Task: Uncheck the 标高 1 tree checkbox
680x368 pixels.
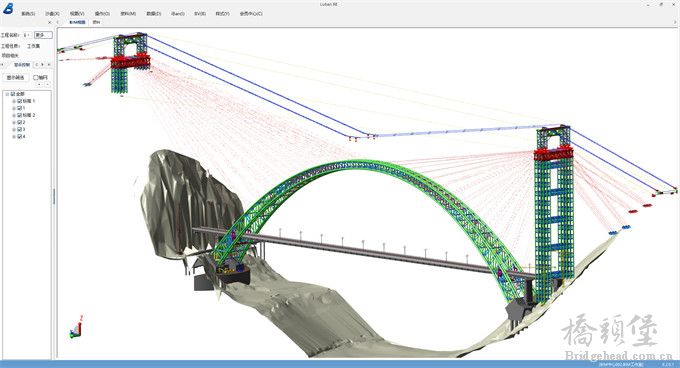Action: coord(19,101)
